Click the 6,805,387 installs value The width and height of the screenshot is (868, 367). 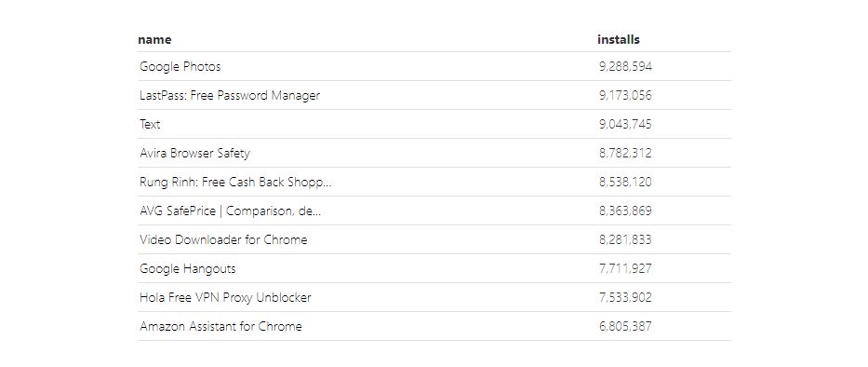(x=625, y=326)
